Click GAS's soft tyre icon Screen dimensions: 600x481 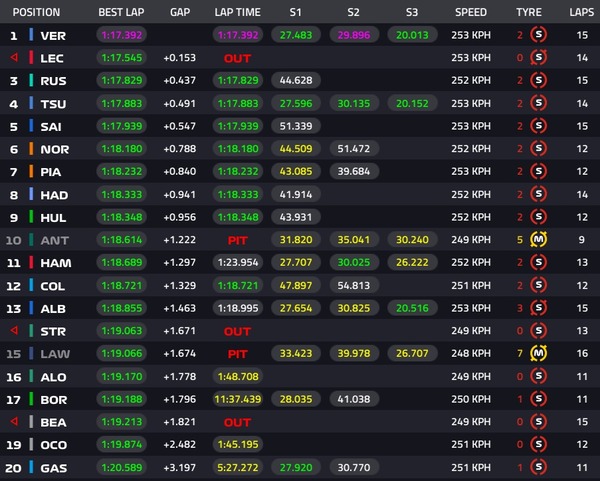[x=539, y=467]
